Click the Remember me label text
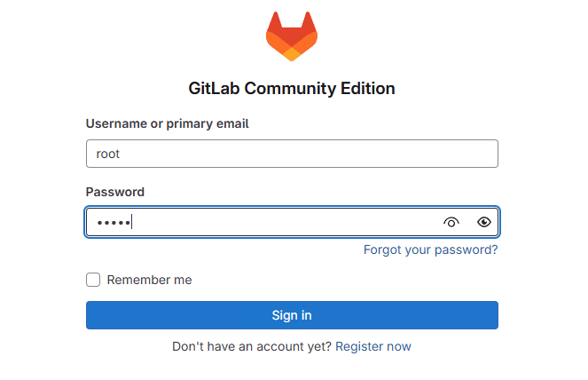 [x=149, y=280]
